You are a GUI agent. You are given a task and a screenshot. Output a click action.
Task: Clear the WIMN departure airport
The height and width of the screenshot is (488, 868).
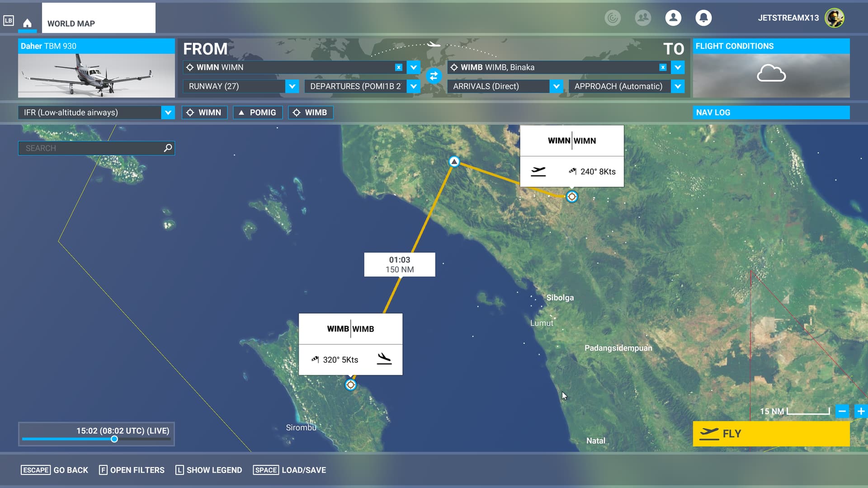[398, 67]
